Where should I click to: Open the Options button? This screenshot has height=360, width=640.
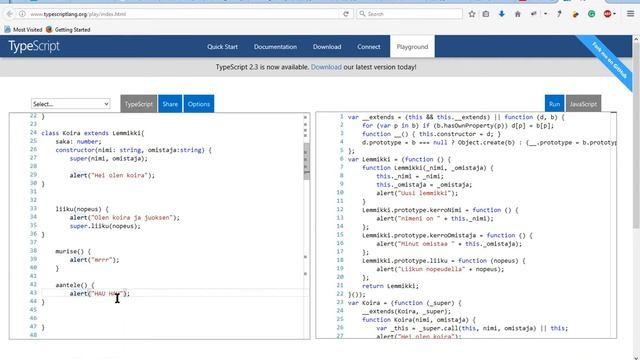click(199, 104)
